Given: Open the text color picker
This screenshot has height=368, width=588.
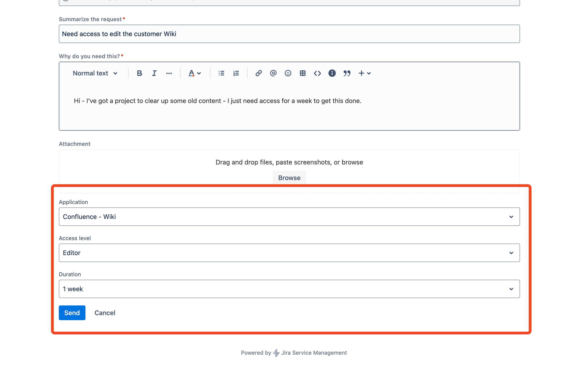Looking at the screenshot, I should tap(195, 73).
